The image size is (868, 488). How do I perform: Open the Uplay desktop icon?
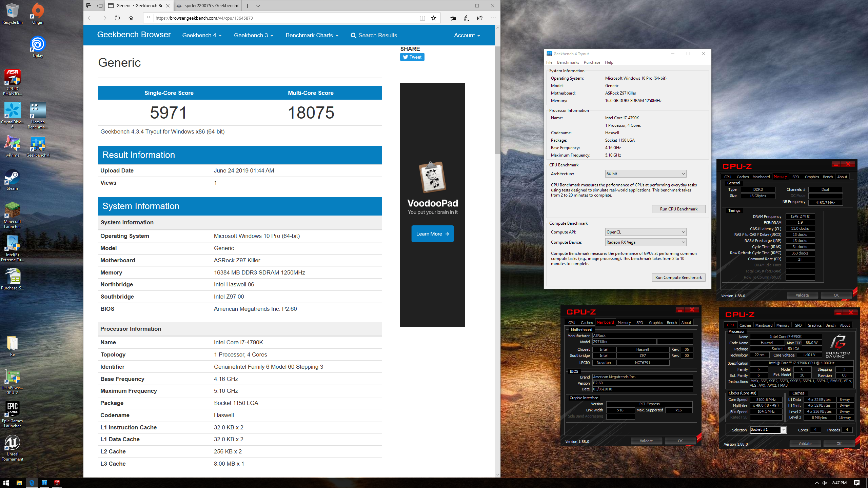pos(38,47)
